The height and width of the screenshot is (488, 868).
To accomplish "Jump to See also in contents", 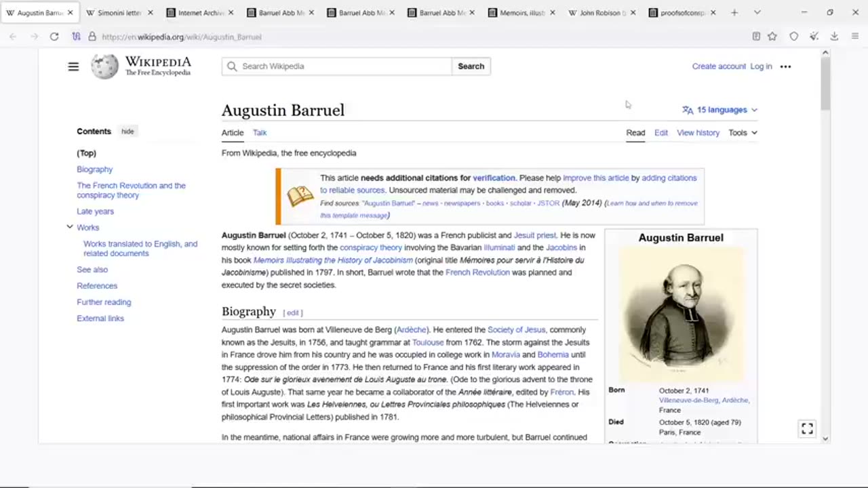I will point(92,270).
